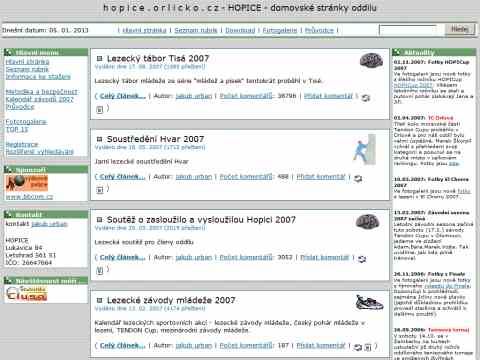
Task: Click the send icon in the Soutěž Hopici 2007 article
Action: point(362,259)
